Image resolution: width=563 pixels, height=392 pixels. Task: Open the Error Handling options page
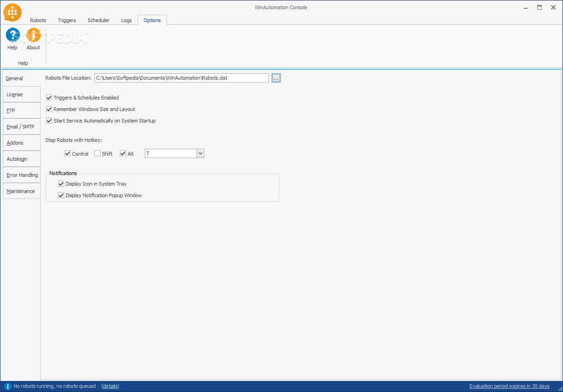pos(22,175)
